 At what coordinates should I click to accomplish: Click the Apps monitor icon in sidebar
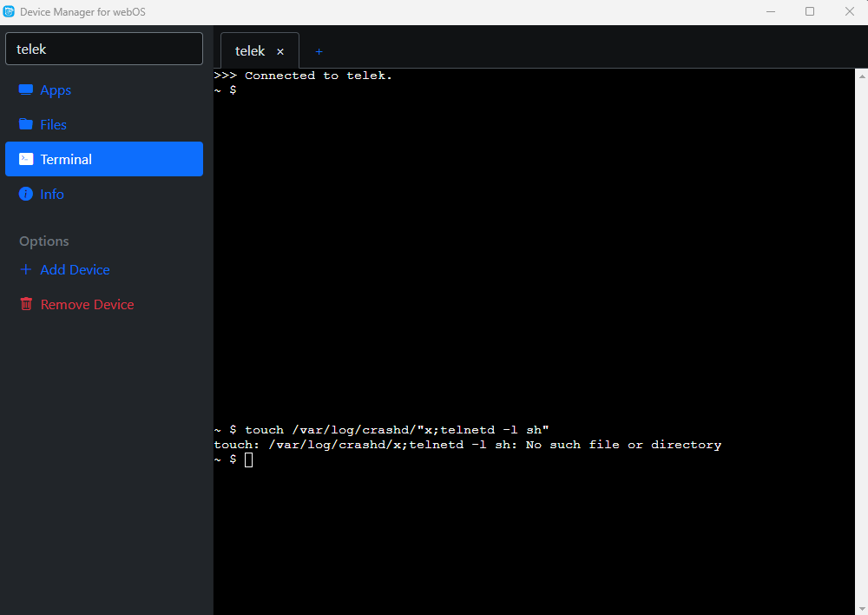(x=26, y=90)
